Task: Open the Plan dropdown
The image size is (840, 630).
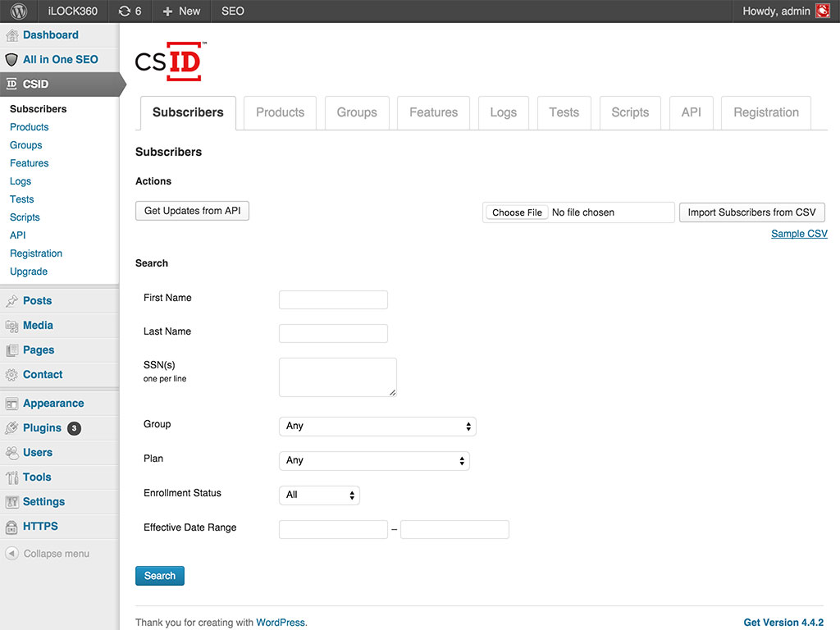Action: [x=374, y=461]
